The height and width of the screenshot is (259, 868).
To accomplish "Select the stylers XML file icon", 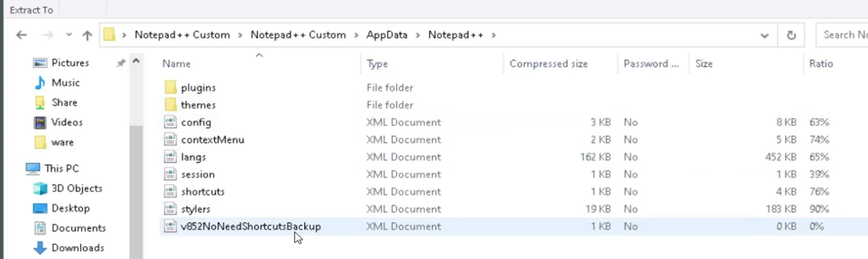I will tap(171, 209).
